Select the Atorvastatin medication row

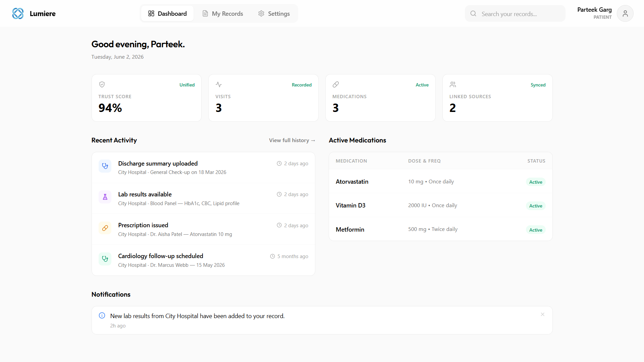click(440, 181)
